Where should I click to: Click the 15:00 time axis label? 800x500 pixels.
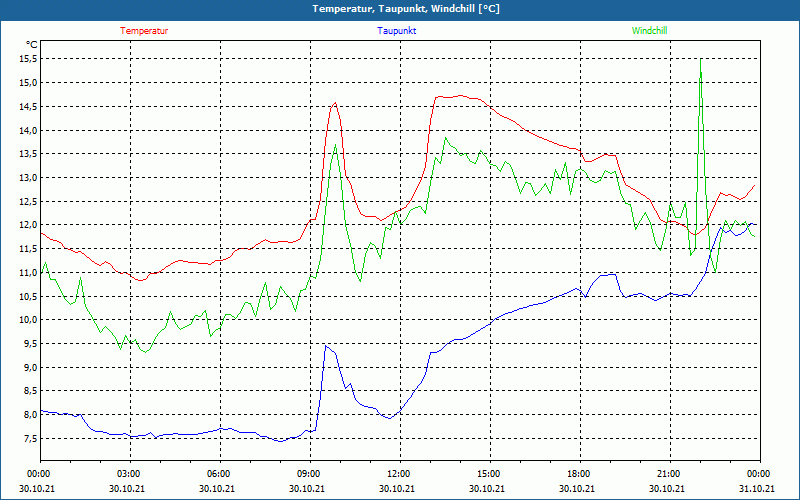[x=490, y=474]
